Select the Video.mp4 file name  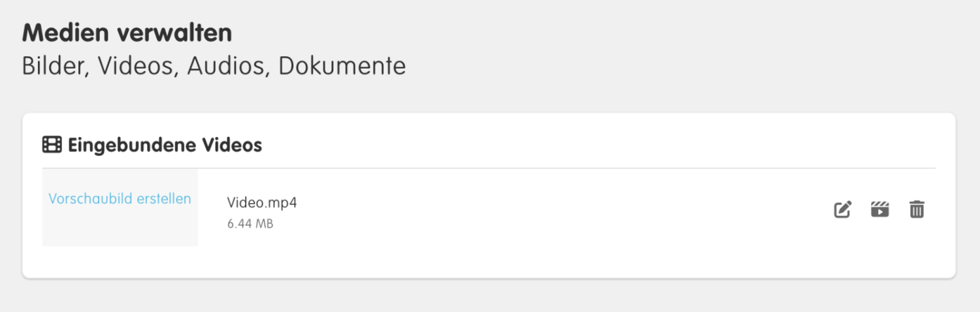tap(262, 202)
